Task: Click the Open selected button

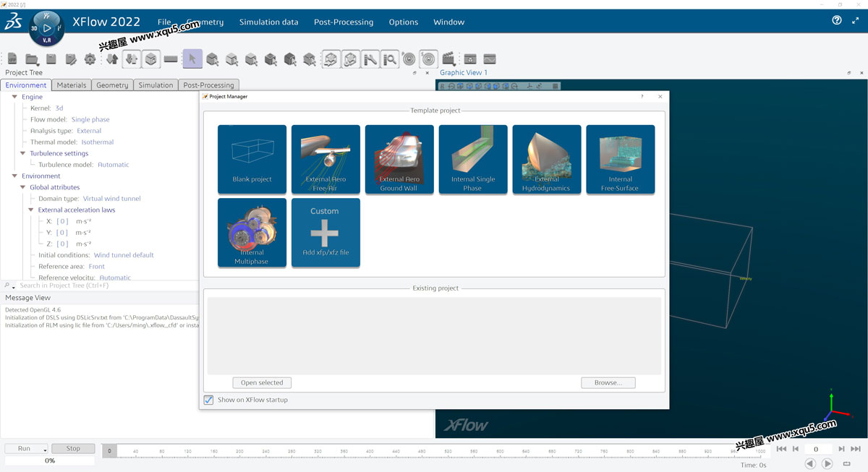Action: coord(262,382)
